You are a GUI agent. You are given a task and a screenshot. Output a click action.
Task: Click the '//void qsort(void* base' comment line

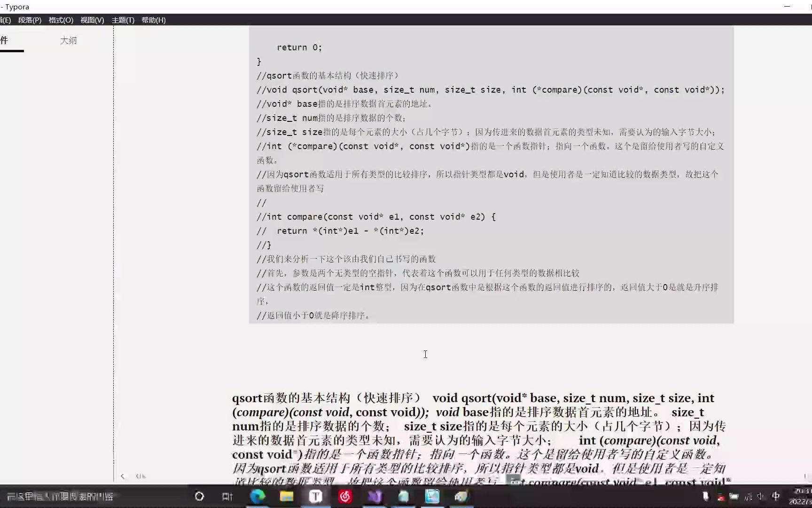(491, 90)
